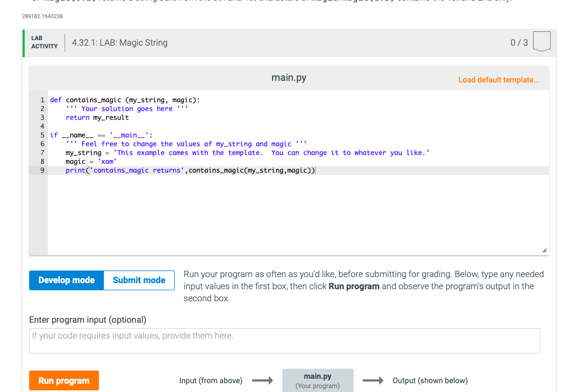Click the resize handle at the editor's bottom corner

545,249
